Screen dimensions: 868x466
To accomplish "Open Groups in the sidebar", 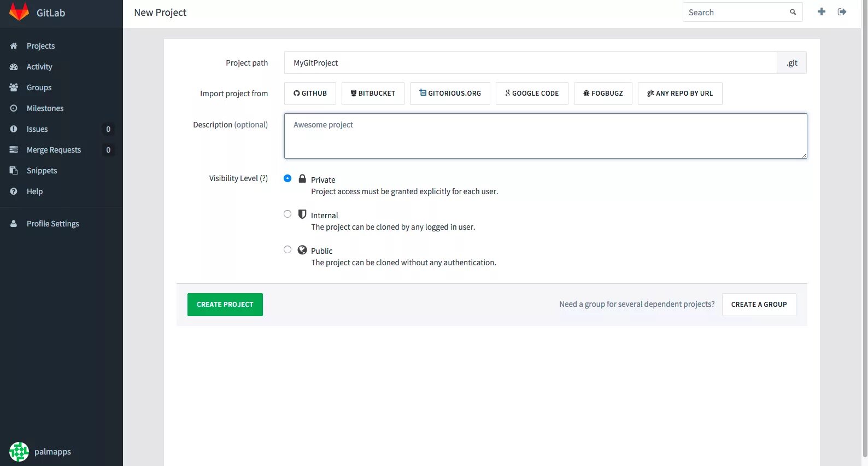I will [61, 88].
